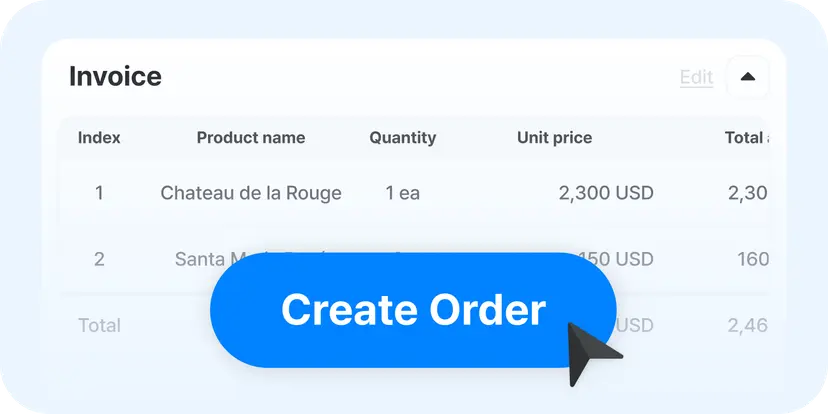828x414 pixels.
Task: Select the Chateau de la Rouge product
Action: (x=251, y=193)
